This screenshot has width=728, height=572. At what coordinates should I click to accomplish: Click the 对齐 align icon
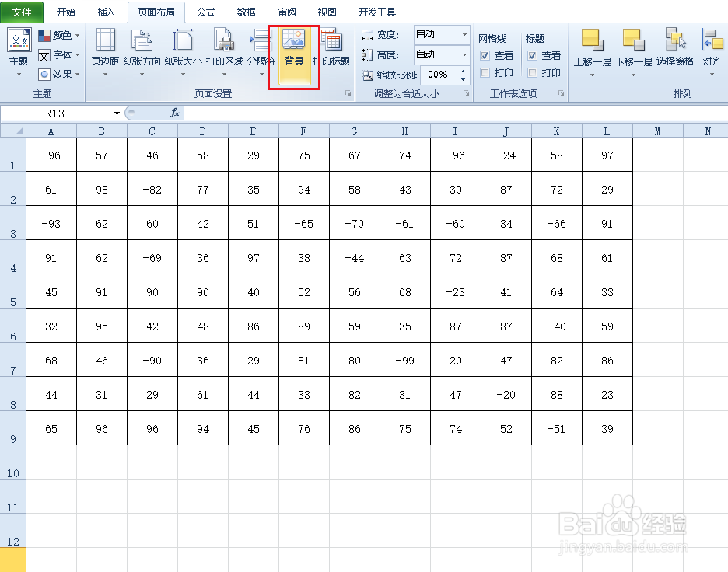(712, 40)
